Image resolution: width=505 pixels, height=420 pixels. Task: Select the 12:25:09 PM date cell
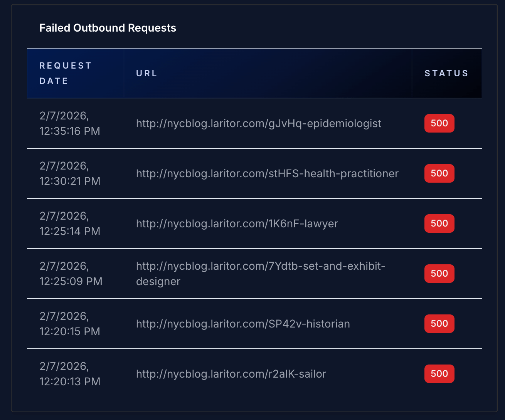point(71,274)
